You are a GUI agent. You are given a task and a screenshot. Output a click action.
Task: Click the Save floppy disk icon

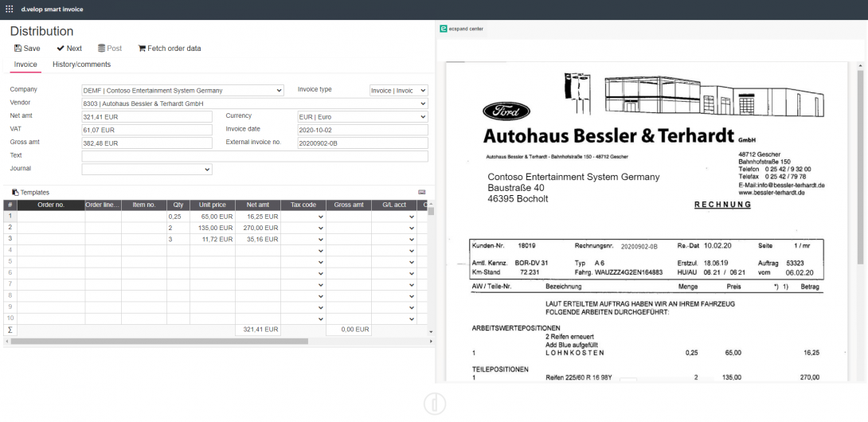[18, 49]
